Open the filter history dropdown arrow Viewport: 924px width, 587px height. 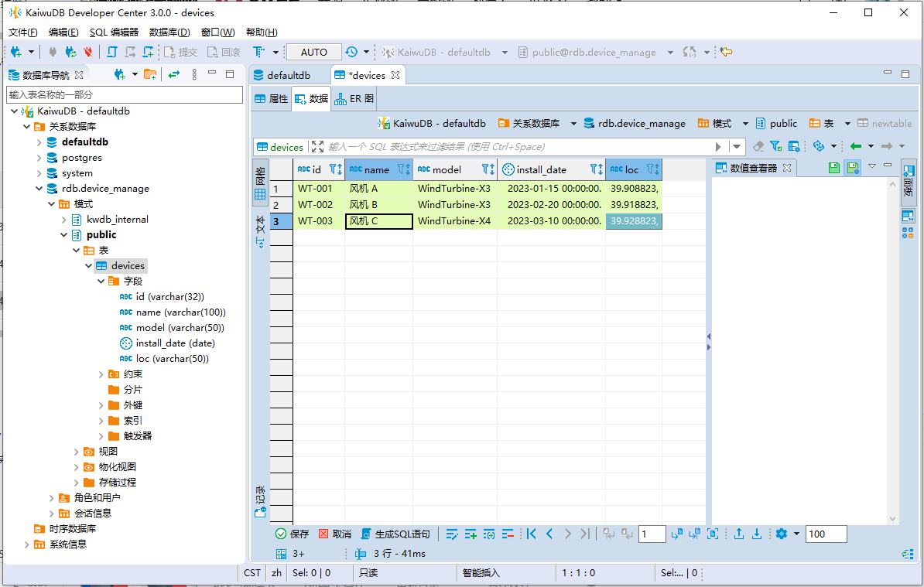click(737, 147)
